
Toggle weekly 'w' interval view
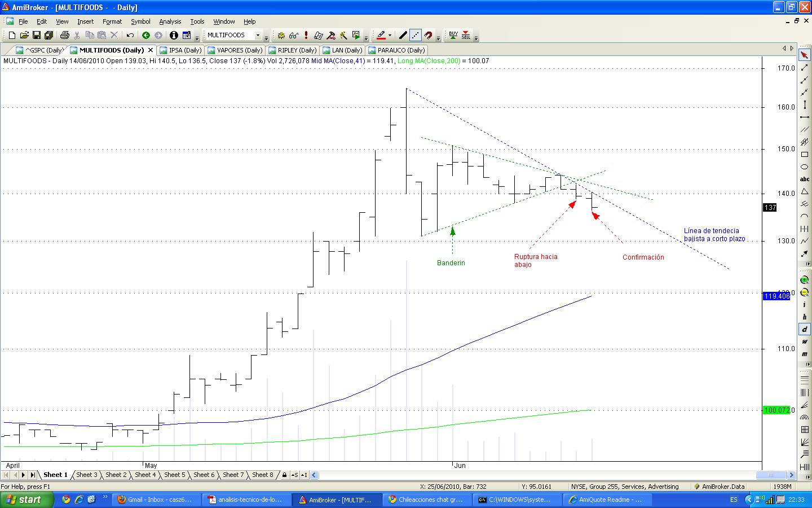pyautogui.click(x=805, y=341)
